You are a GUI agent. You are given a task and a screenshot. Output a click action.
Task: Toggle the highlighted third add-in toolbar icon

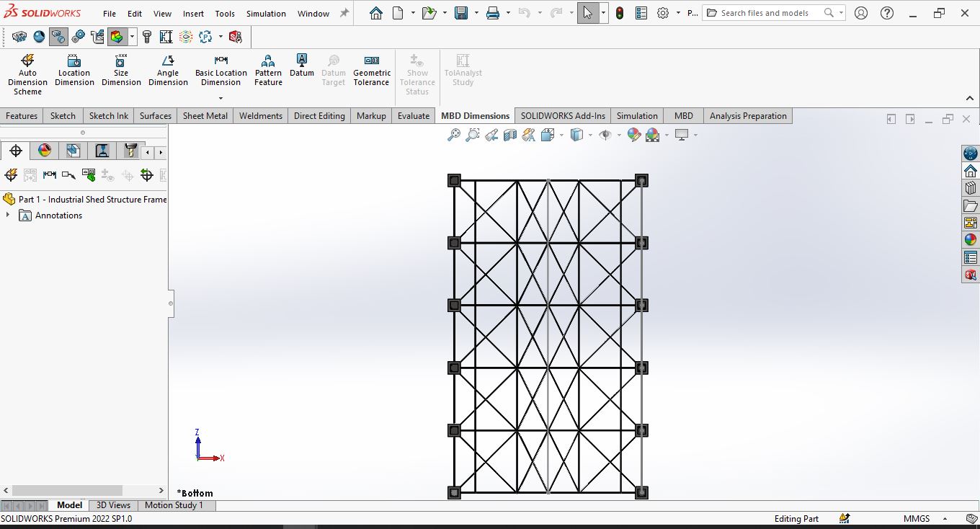58,37
